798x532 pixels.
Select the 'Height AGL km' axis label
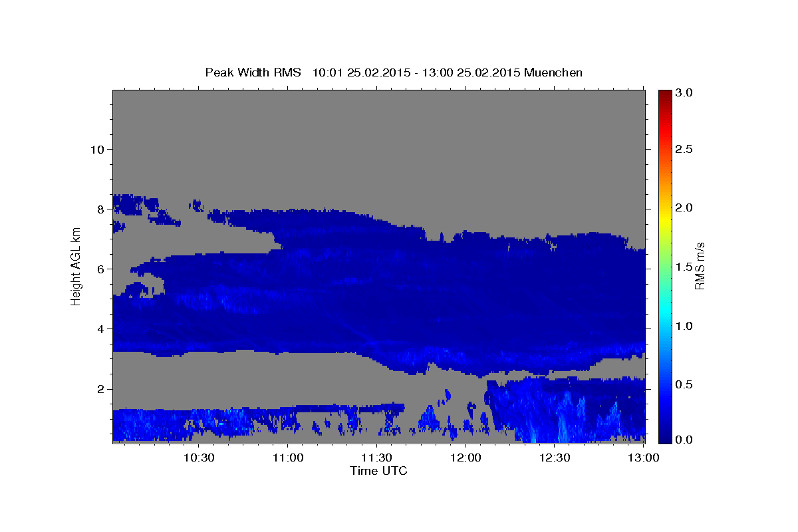coord(76,265)
